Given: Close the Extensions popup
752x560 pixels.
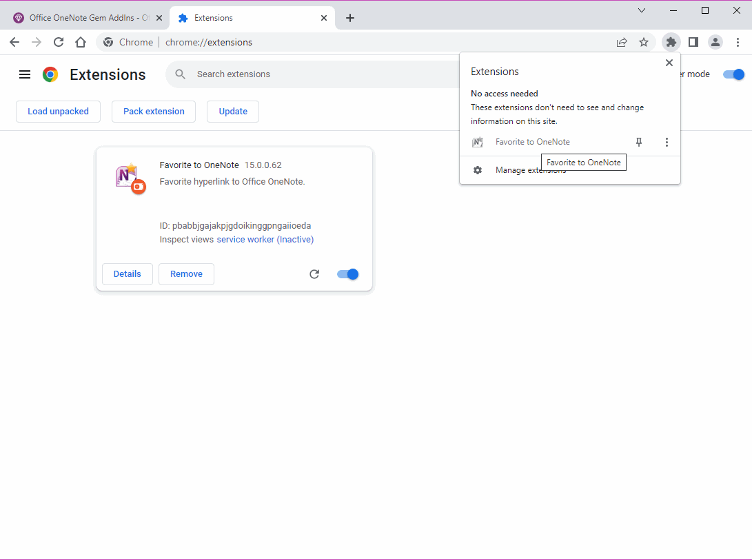Looking at the screenshot, I should [x=669, y=63].
